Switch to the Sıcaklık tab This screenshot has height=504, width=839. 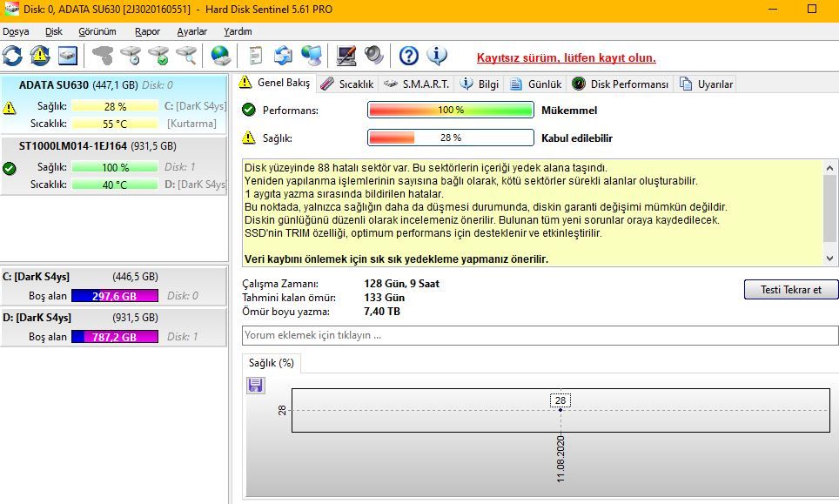click(x=348, y=84)
